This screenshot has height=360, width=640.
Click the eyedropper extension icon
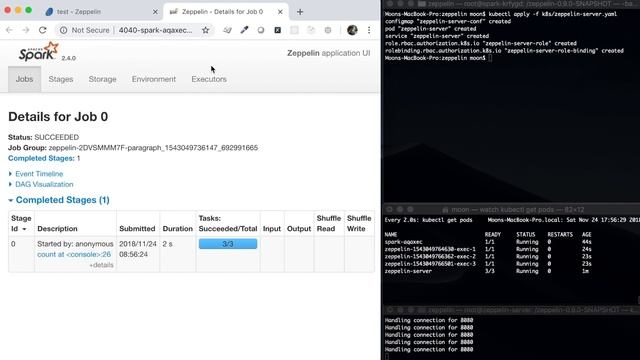point(244,30)
